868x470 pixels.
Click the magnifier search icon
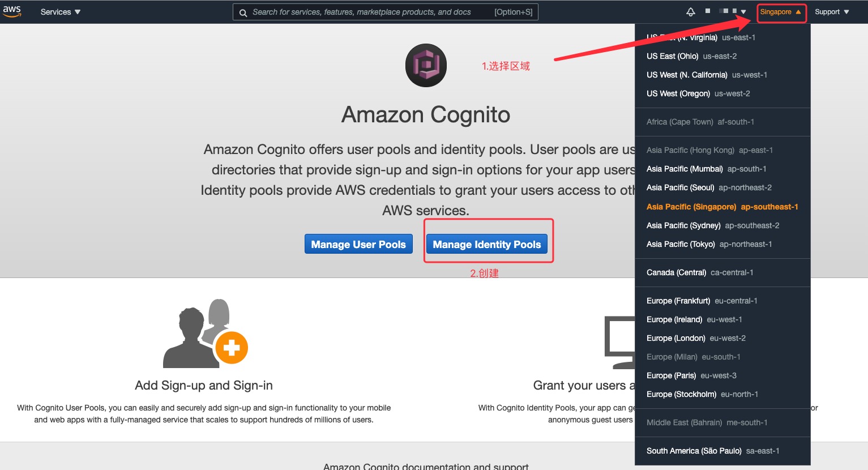(243, 12)
